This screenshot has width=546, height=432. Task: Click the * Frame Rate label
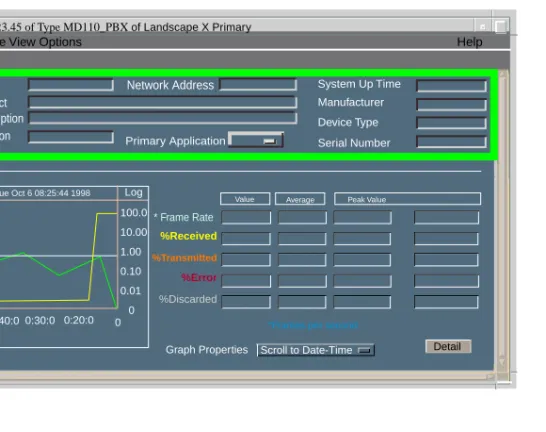184,217
